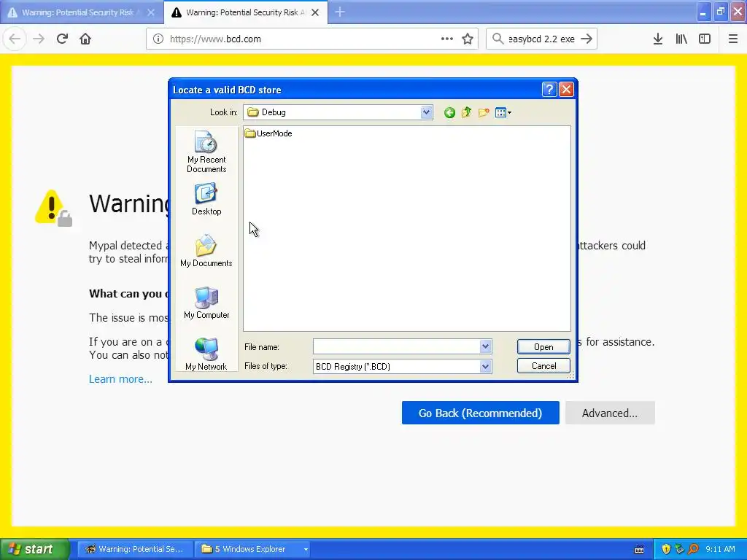Click the on-screen keyboard tray icon
The width and height of the screenshot is (747, 560).
(639, 550)
